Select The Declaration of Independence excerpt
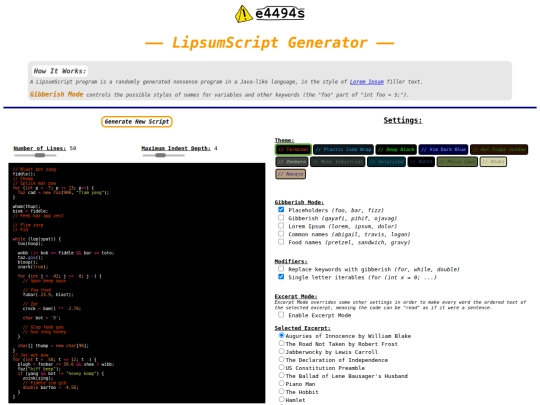 coord(281,360)
